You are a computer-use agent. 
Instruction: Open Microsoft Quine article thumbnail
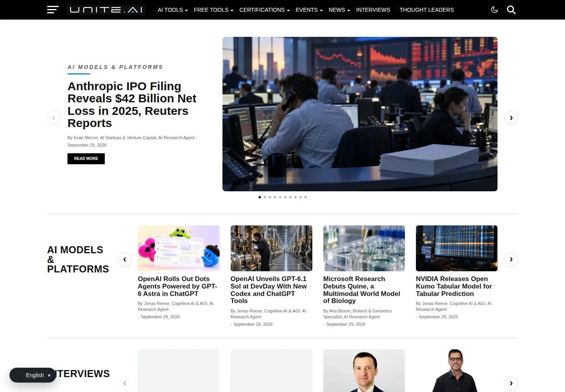click(364, 248)
